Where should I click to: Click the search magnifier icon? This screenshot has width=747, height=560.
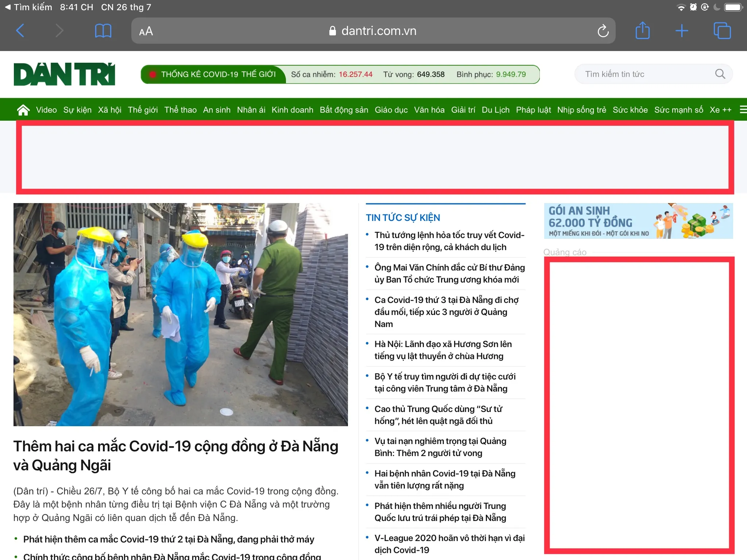720,74
